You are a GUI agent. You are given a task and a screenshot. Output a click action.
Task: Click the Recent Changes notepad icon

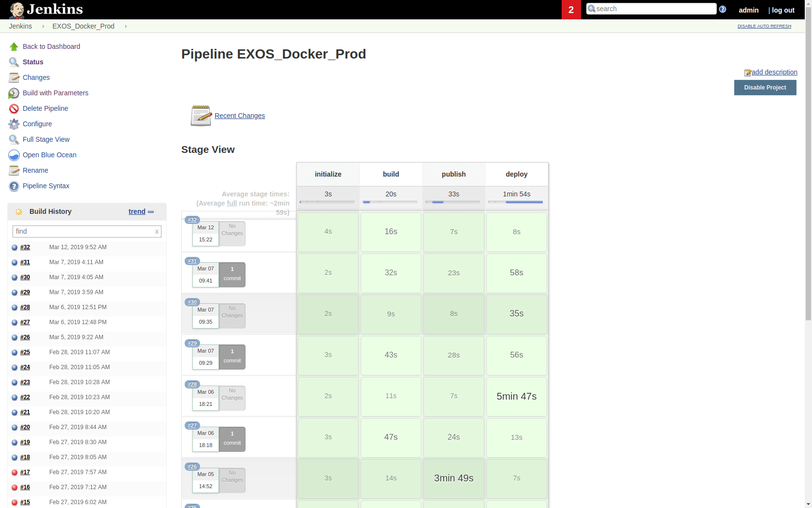(201, 116)
